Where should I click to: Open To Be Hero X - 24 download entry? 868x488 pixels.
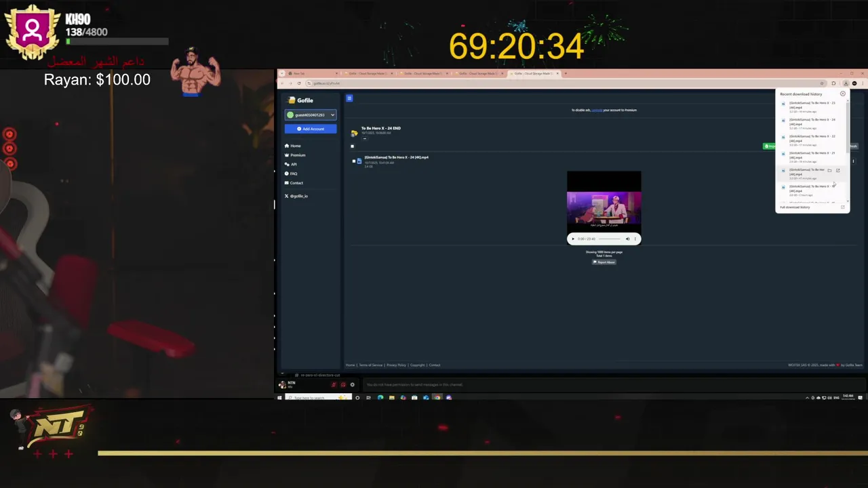tap(812, 124)
